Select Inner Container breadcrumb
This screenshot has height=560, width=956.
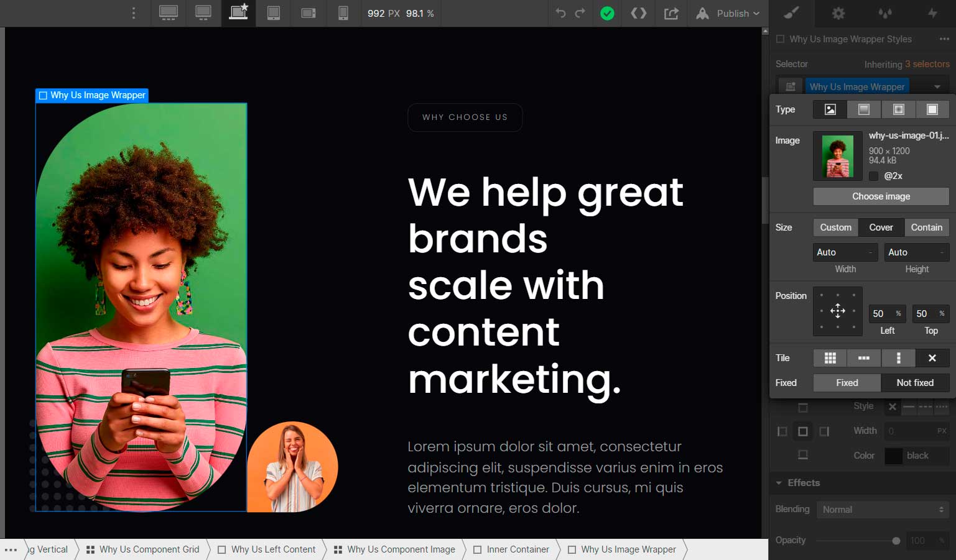(x=517, y=549)
